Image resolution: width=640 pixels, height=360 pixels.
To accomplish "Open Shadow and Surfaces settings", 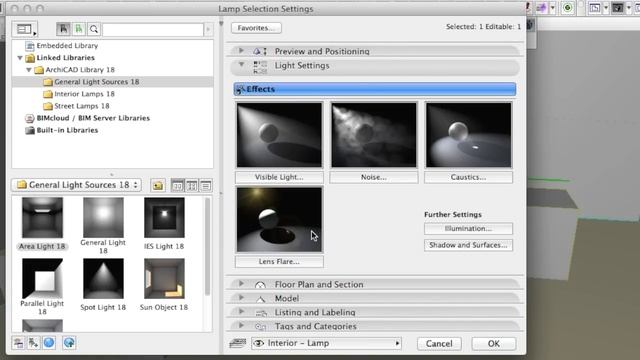I will pos(469,245).
